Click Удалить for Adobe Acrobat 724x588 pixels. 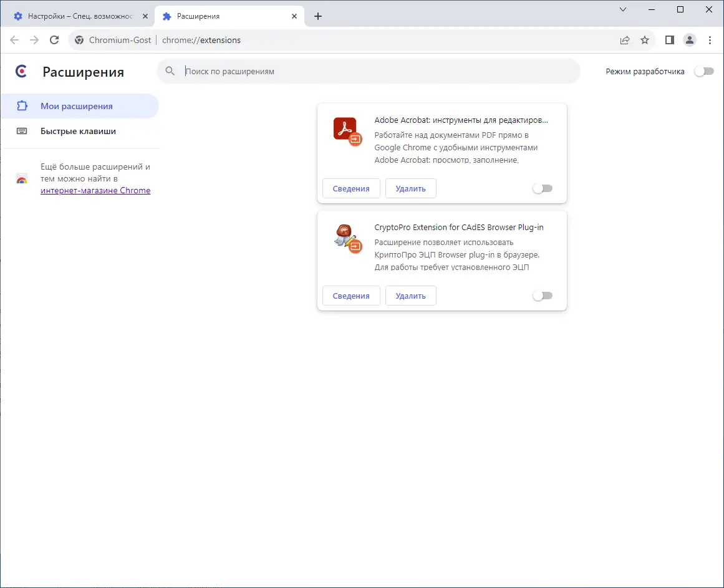(x=410, y=188)
